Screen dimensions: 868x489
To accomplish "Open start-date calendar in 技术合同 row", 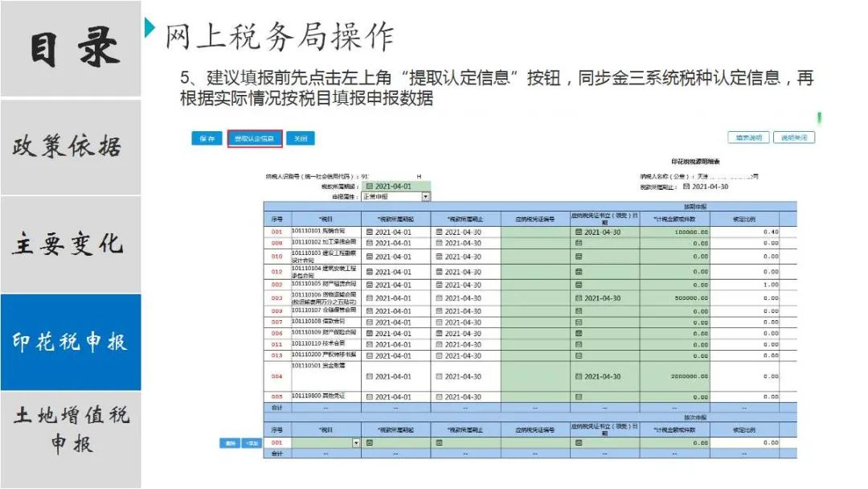I will click(x=370, y=344).
